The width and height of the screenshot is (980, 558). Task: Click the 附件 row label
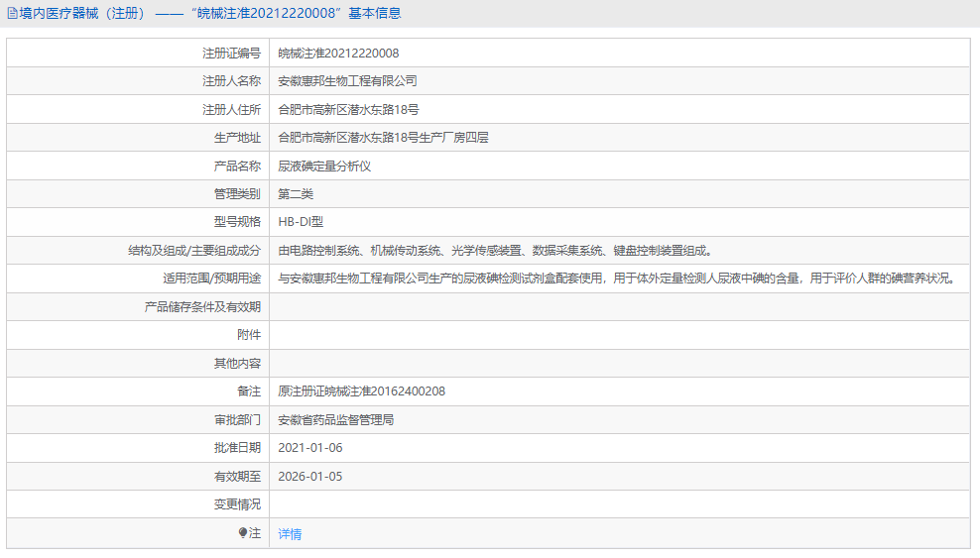(249, 335)
